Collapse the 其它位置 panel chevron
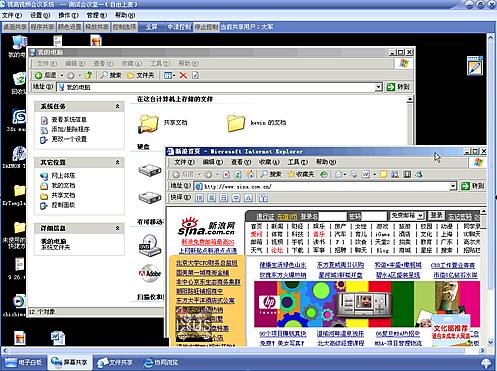Image resolution: width=497 pixels, height=371 pixels. point(117,162)
